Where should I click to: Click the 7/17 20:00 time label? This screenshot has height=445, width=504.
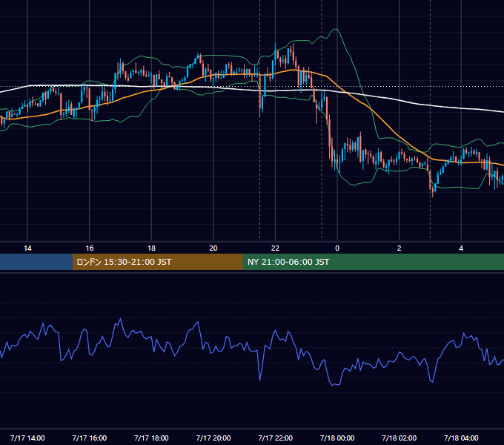(x=213, y=438)
